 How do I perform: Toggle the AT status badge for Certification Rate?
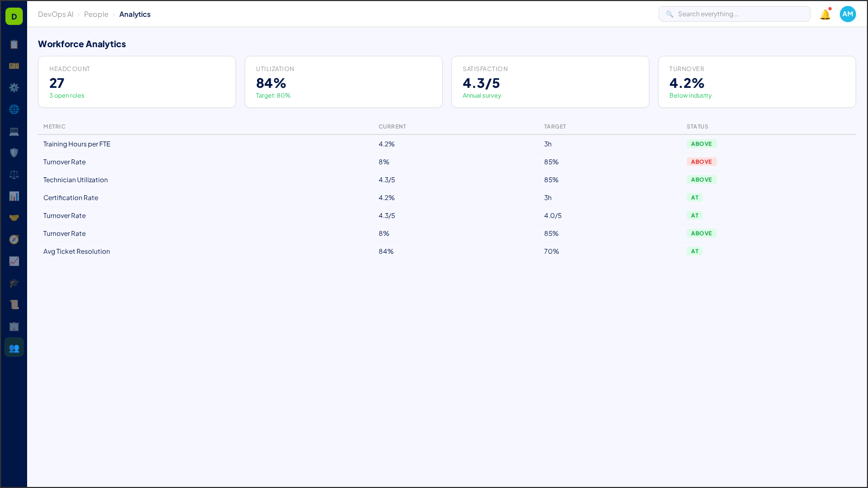pyautogui.click(x=695, y=197)
